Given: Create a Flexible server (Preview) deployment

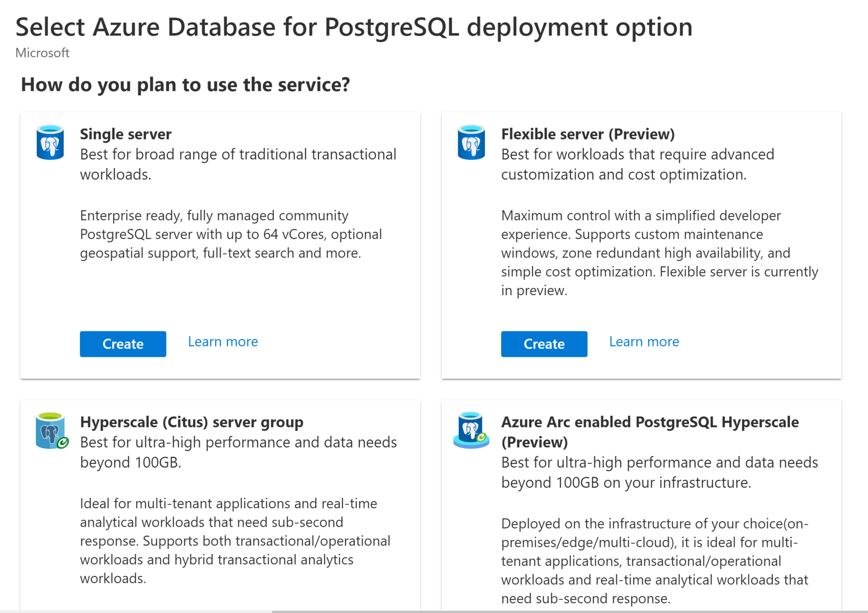Looking at the screenshot, I should (544, 344).
